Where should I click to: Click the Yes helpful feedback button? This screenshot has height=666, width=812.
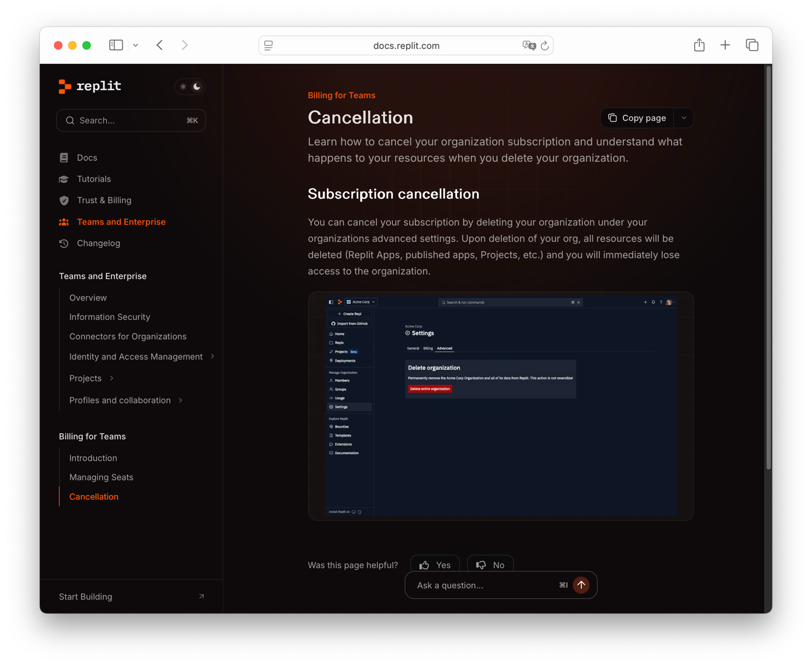[x=435, y=564]
